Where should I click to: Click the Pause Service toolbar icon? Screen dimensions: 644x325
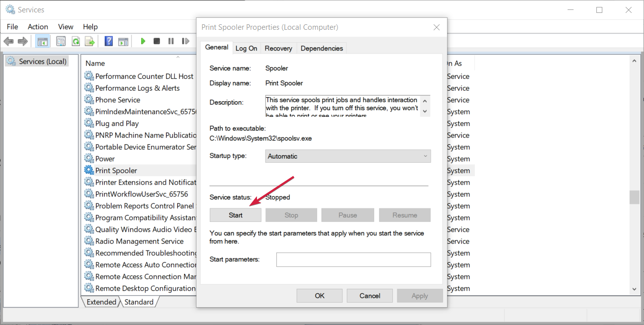(171, 41)
